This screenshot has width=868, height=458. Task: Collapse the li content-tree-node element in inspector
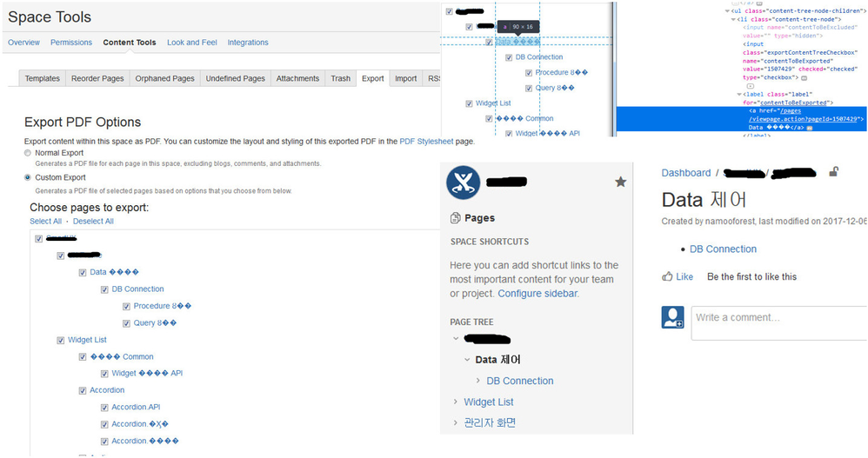coord(733,19)
